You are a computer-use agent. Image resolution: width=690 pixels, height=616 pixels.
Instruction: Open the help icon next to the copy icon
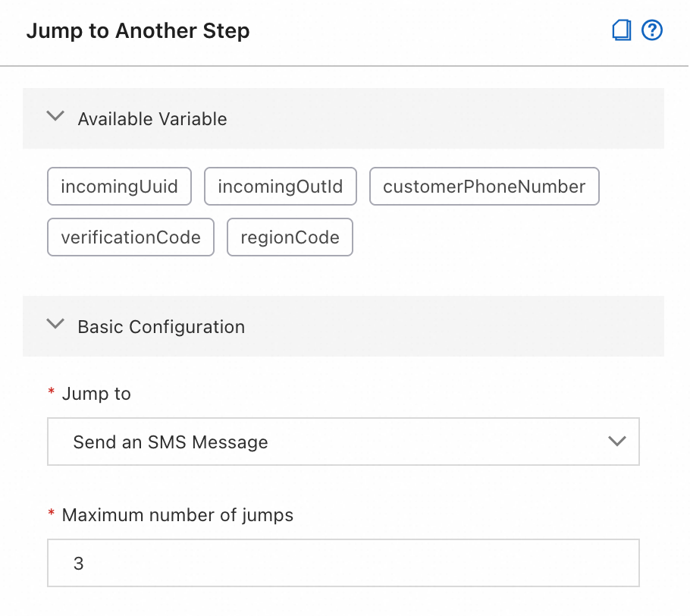651,30
